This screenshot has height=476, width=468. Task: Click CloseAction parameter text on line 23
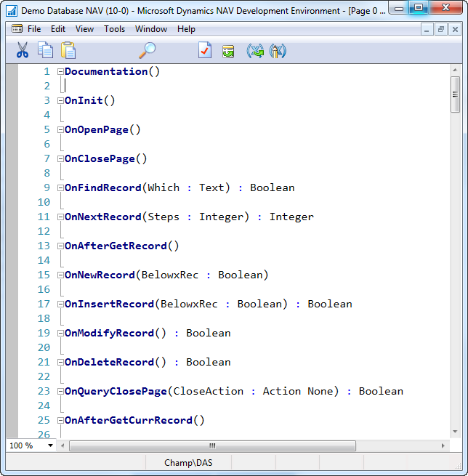coord(209,391)
